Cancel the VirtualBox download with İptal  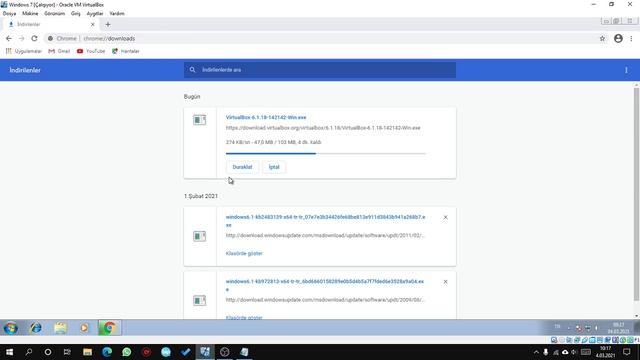(x=274, y=167)
